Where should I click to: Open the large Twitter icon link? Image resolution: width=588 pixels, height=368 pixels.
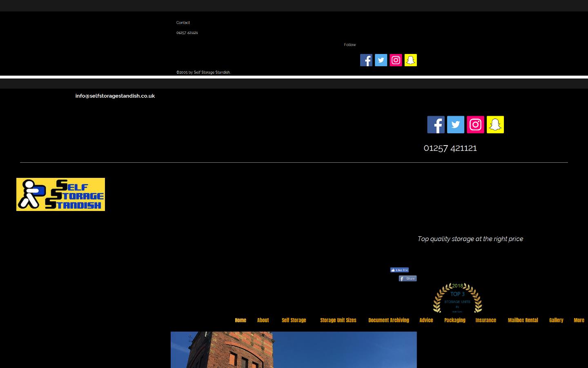[455, 125]
